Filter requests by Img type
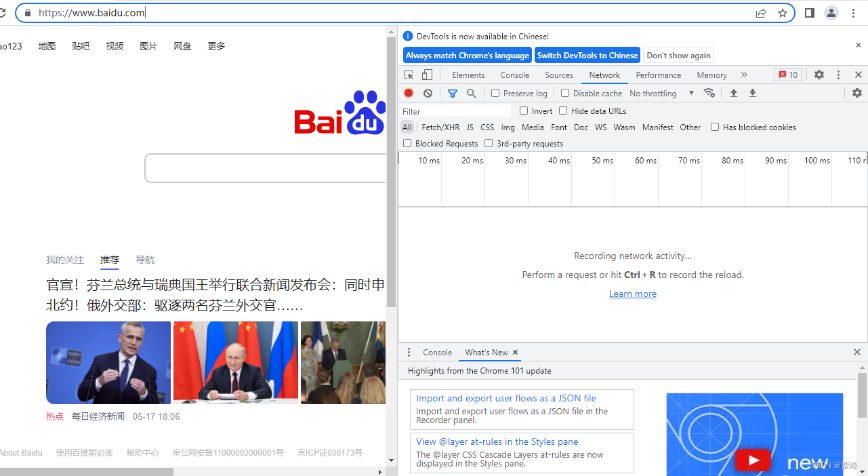This screenshot has height=476, width=868. pos(508,127)
